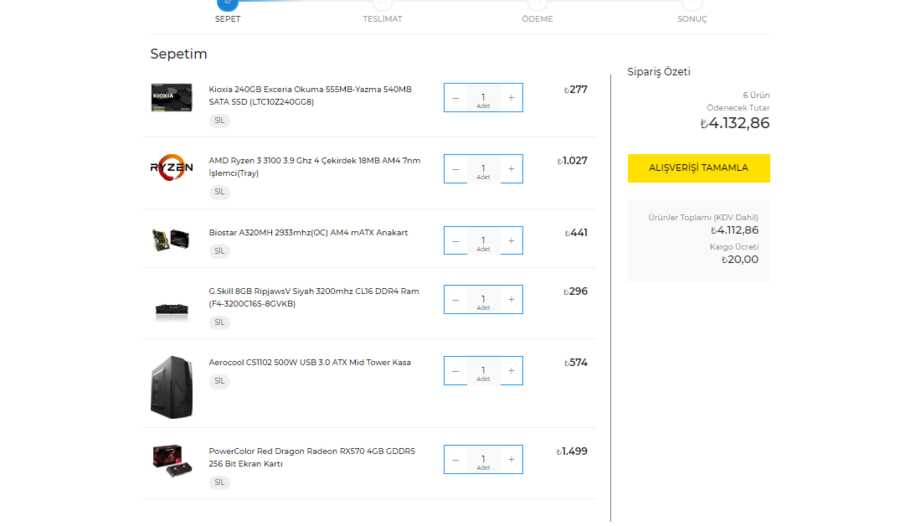Click the ₺277 price text
900x526 pixels.
[576, 90]
